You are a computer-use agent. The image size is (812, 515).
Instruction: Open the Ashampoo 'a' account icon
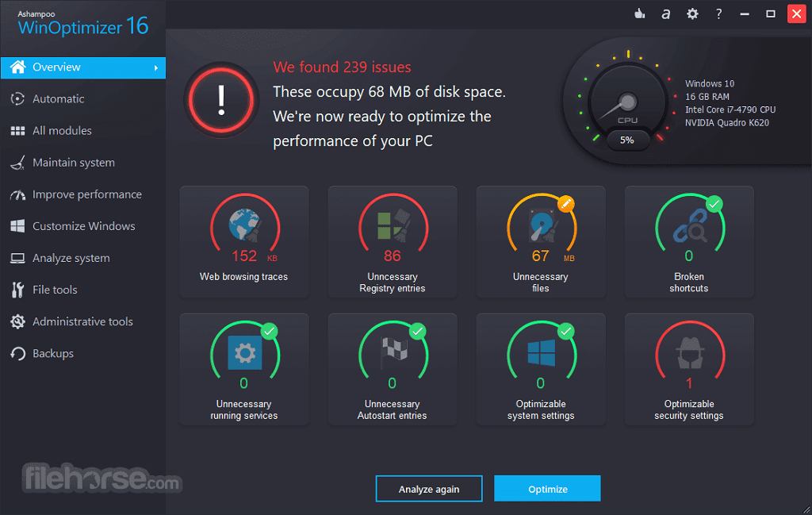pyautogui.click(x=666, y=14)
